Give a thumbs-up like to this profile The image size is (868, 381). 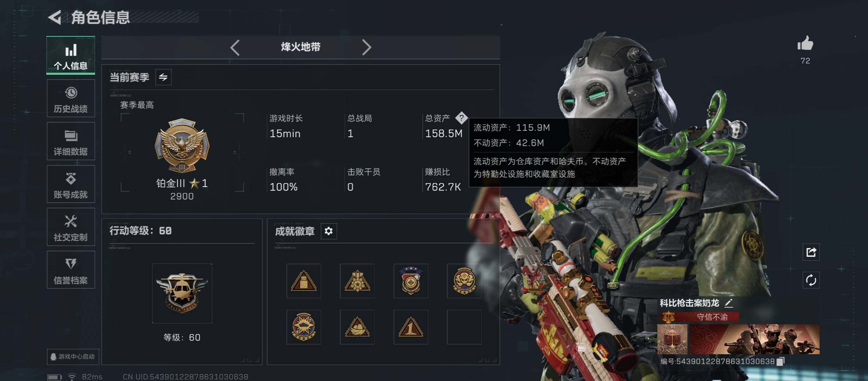pyautogui.click(x=805, y=44)
